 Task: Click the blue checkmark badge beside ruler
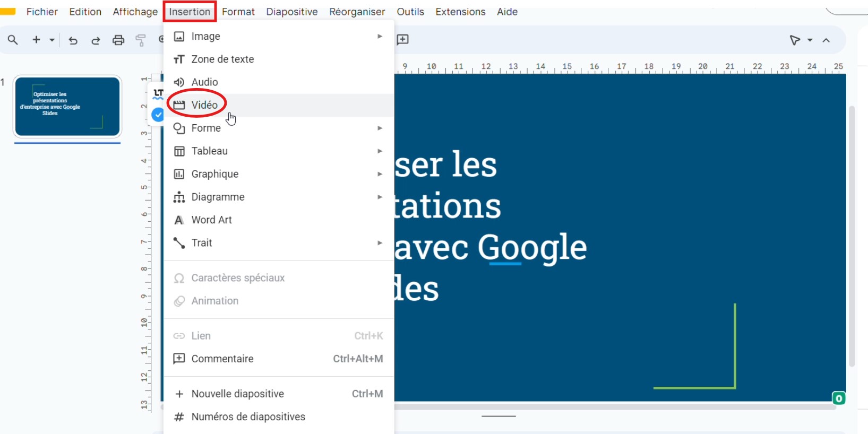pyautogui.click(x=158, y=115)
